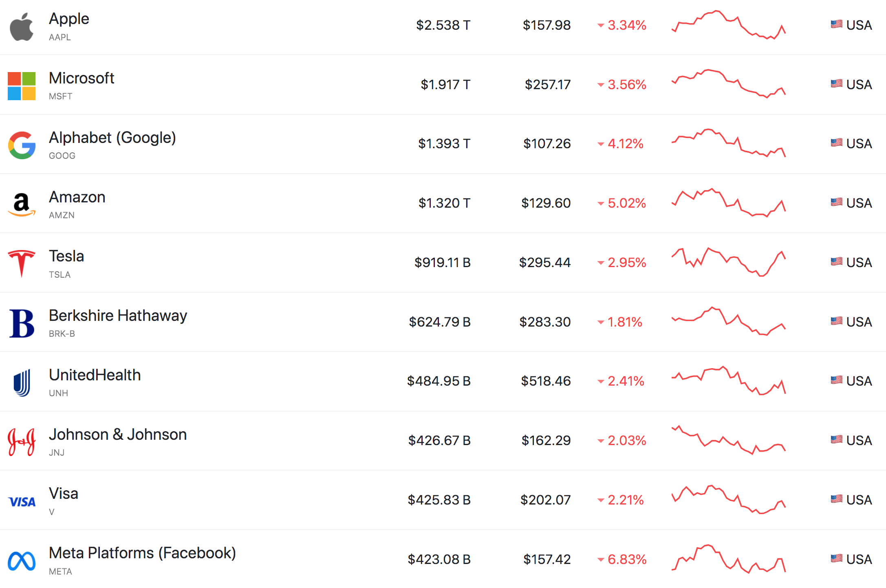Viewport: 886px width, 588px height.
Task: Click the Apple price trend chart
Action: point(729,25)
